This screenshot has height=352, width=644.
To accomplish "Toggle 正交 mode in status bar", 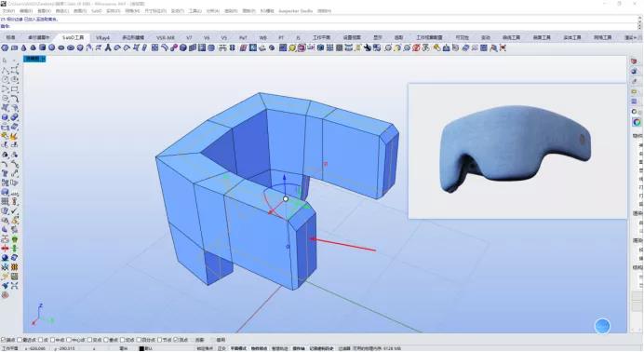I will click(x=221, y=348).
